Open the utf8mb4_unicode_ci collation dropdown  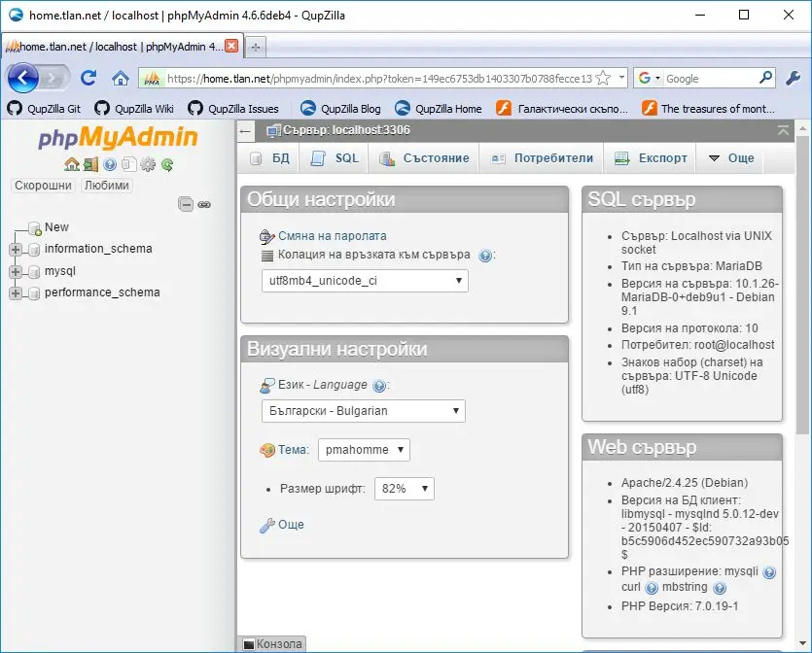365,281
